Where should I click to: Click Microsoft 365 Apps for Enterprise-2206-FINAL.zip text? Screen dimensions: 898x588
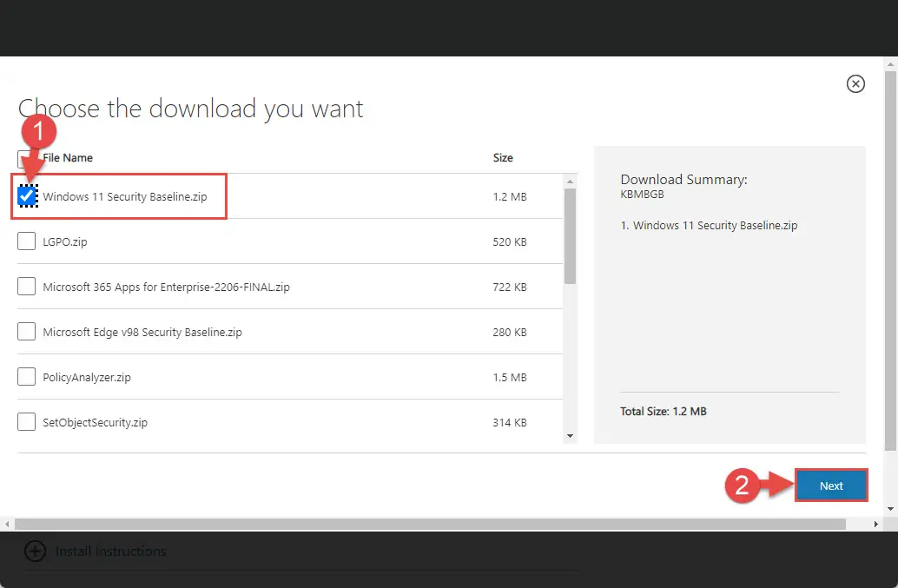coord(166,287)
